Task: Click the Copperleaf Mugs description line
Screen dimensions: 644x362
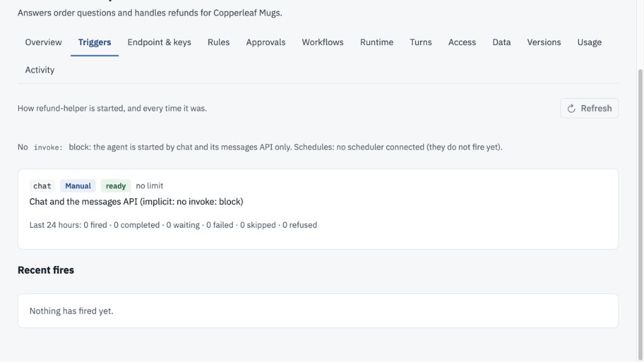Action: [x=150, y=13]
